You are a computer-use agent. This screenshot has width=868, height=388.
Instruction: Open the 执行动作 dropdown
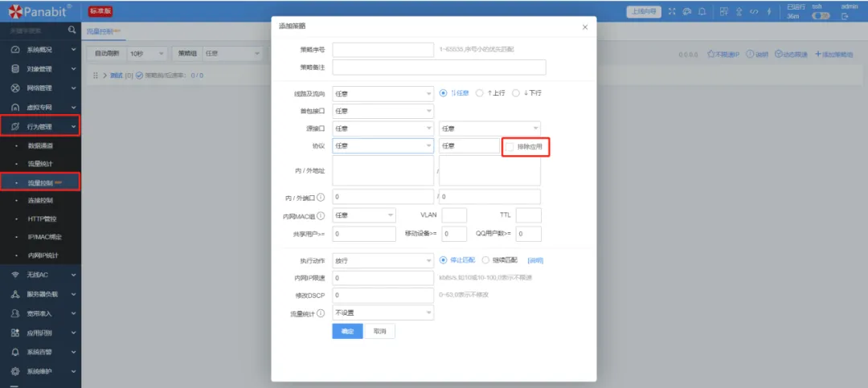(383, 260)
